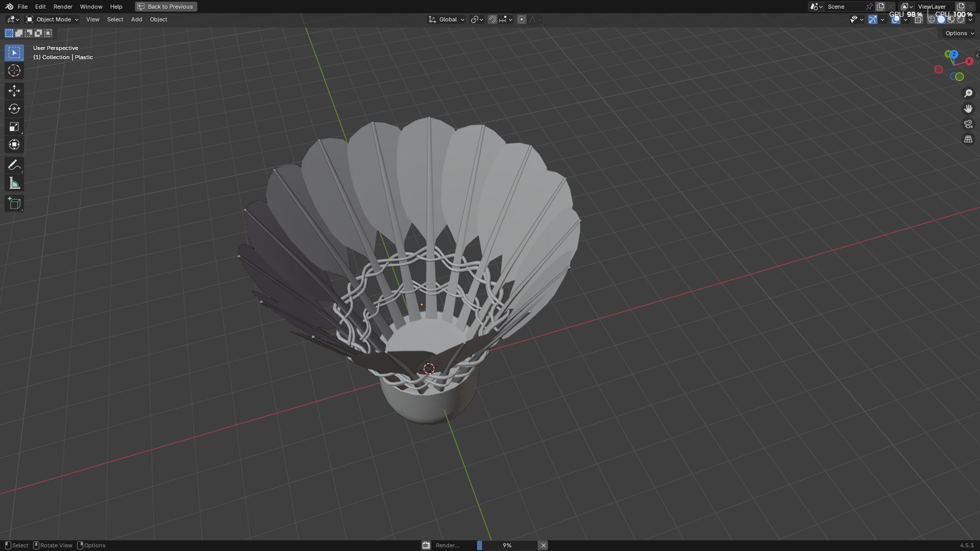
Task: Open the Global transform orientation dropdown
Action: tap(446, 19)
